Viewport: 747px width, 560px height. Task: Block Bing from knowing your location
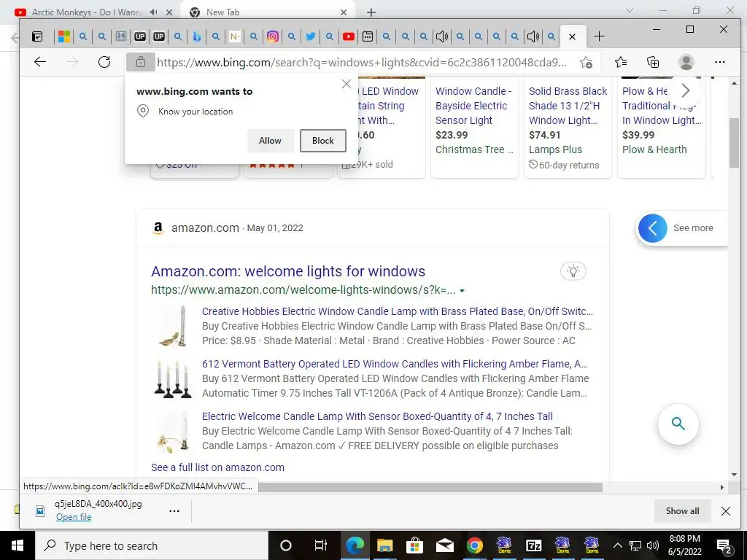tap(323, 141)
